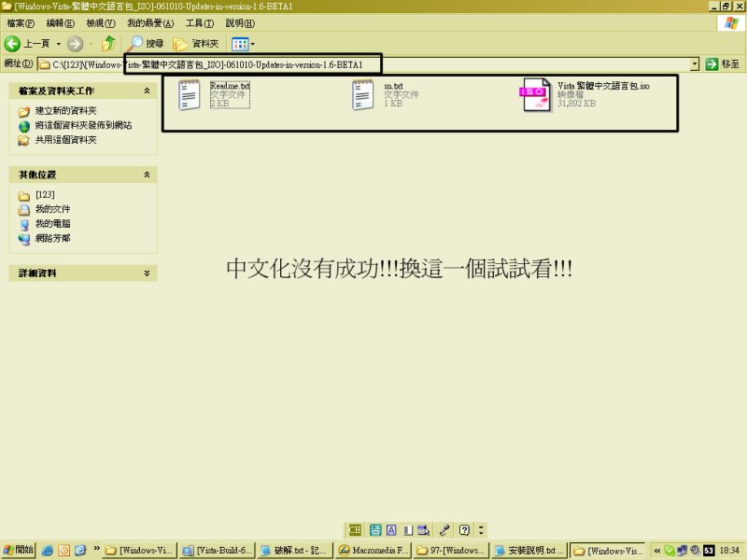The image size is (747, 560).
Task: Go back with the 上一頁 button
Action: [x=27, y=44]
